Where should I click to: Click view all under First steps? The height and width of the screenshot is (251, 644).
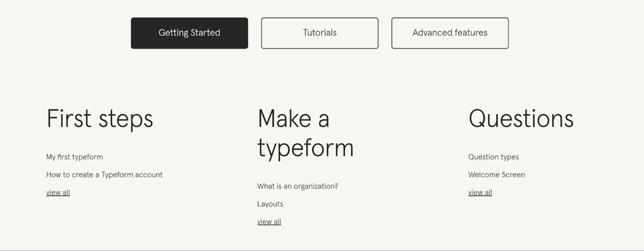click(58, 193)
